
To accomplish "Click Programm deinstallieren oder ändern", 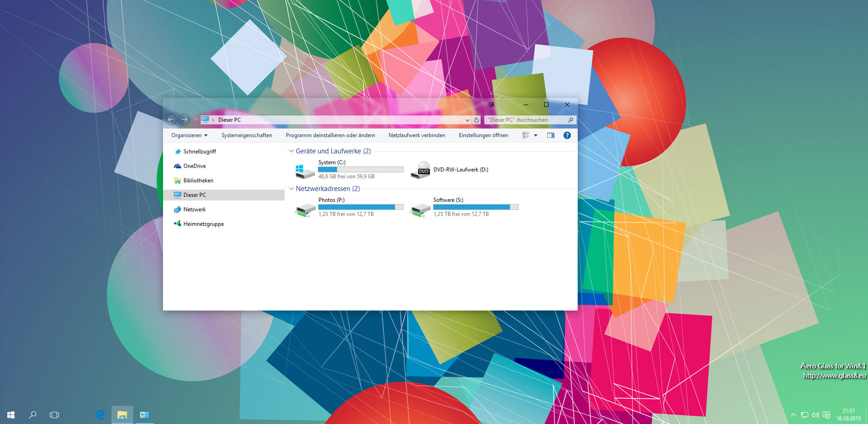I will [330, 135].
